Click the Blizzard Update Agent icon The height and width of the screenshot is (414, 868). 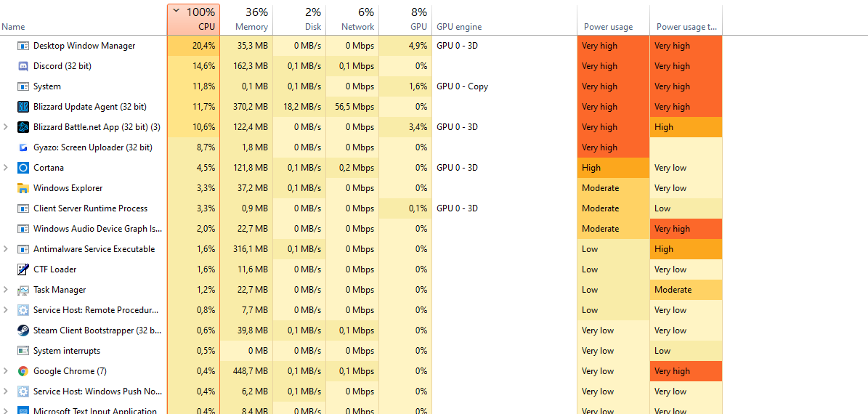(x=23, y=107)
